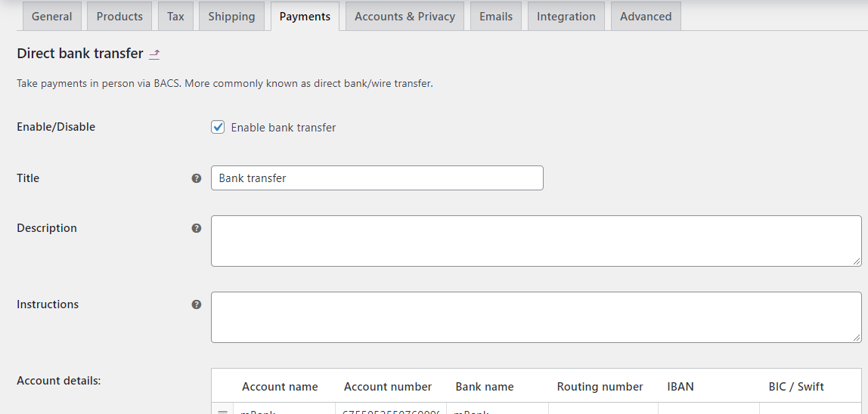
Task: Switch to the Integration tab
Action: pyautogui.click(x=566, y=17)
